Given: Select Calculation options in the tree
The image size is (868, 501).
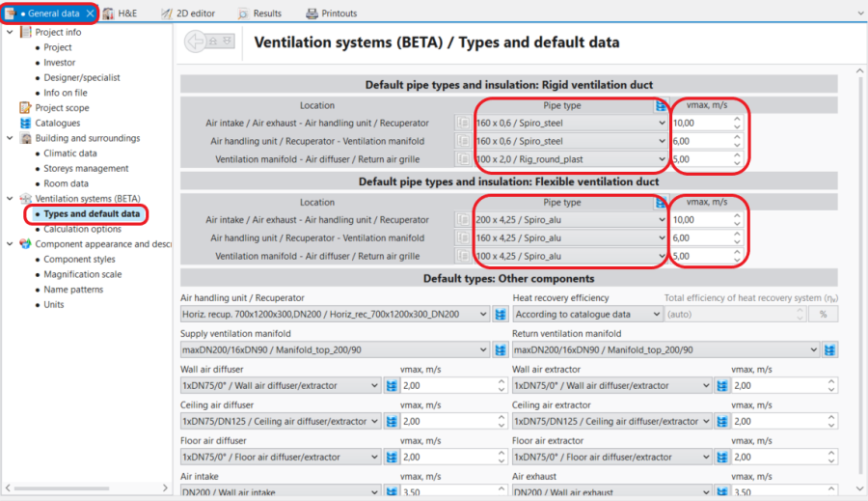Looking at the screenshot, I should pyautogui.click(x=82, y=229).
